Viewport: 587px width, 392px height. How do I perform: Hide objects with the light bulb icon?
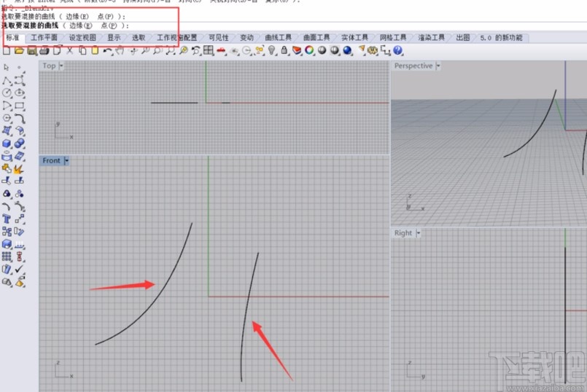[272, 50]
